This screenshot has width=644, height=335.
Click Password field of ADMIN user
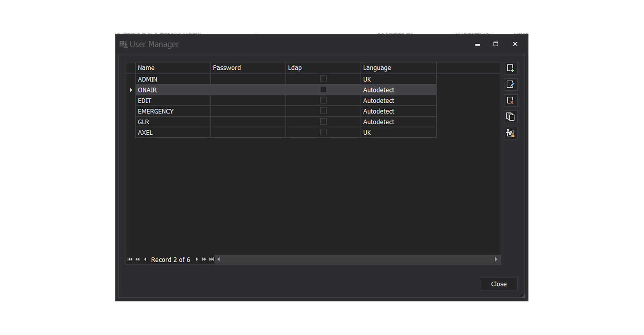tap(248, 79)
